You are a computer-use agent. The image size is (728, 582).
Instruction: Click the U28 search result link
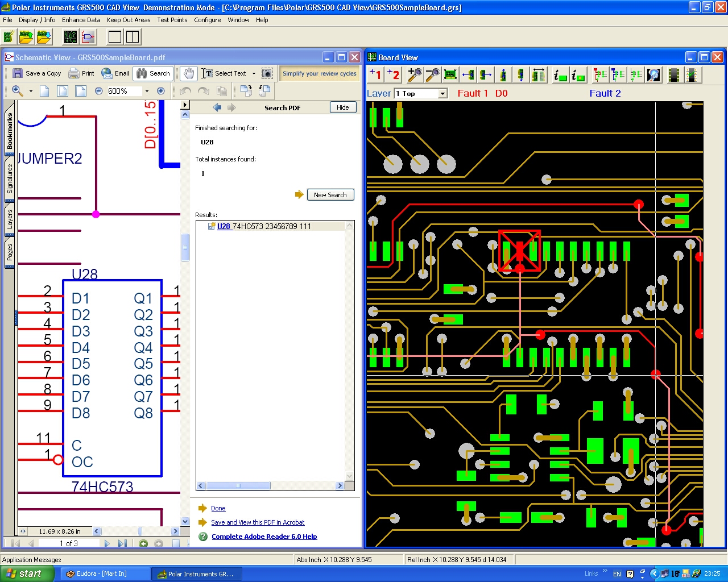[224, 226]
